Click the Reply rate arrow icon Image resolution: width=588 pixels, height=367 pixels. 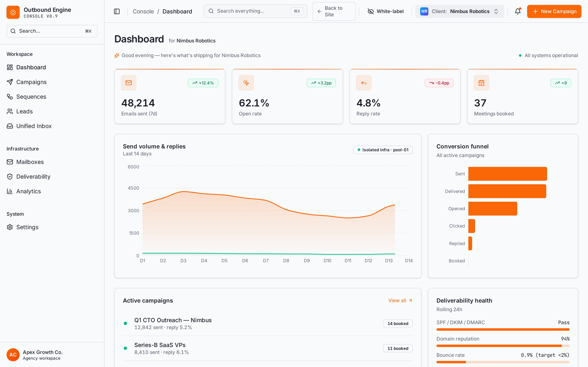[364, 83]
